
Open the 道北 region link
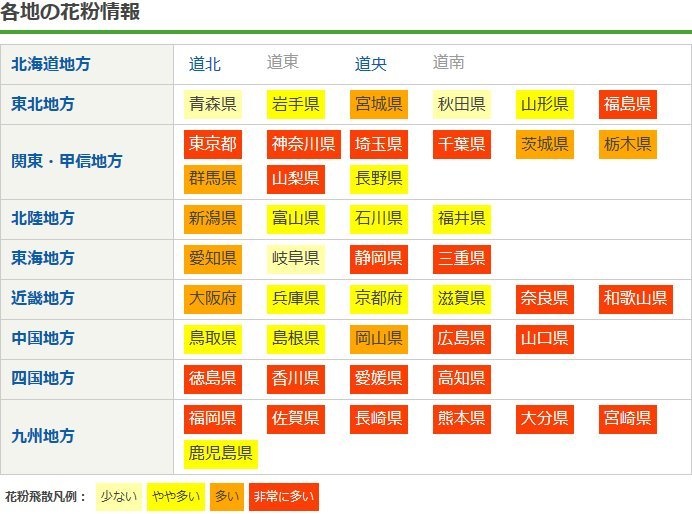(x=205, y=64)
